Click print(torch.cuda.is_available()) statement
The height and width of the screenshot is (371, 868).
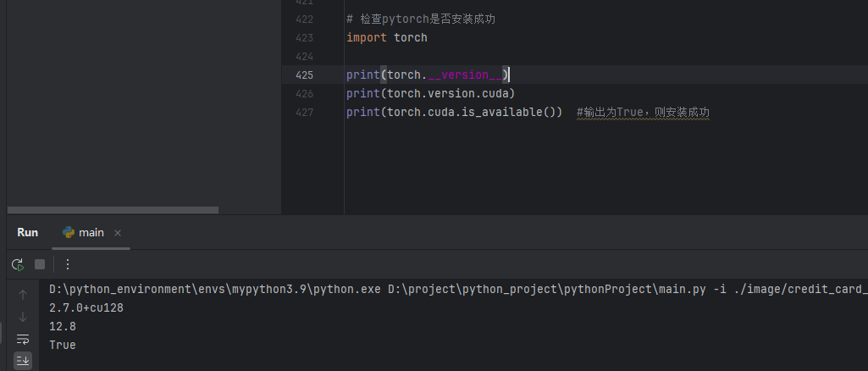click(455, 113)
